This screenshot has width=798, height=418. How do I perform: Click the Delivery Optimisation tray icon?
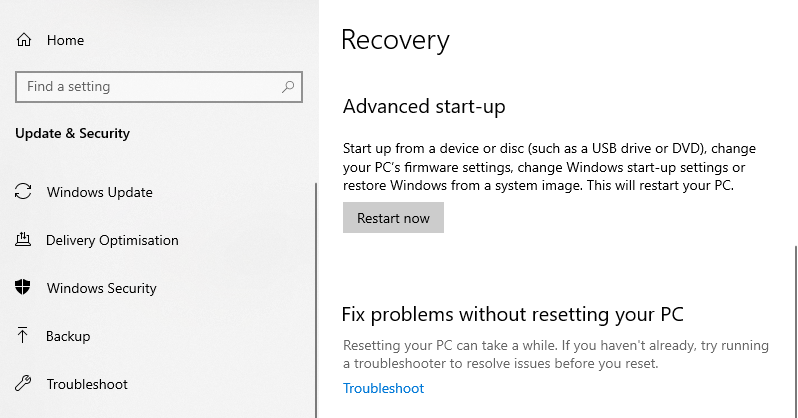coord(23,239)
